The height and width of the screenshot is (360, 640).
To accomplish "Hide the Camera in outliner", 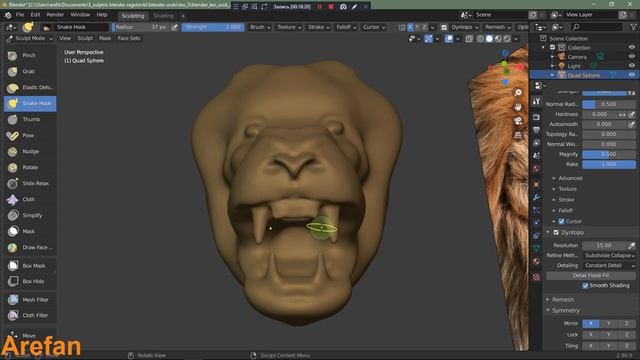I will [x=631, y=56].
